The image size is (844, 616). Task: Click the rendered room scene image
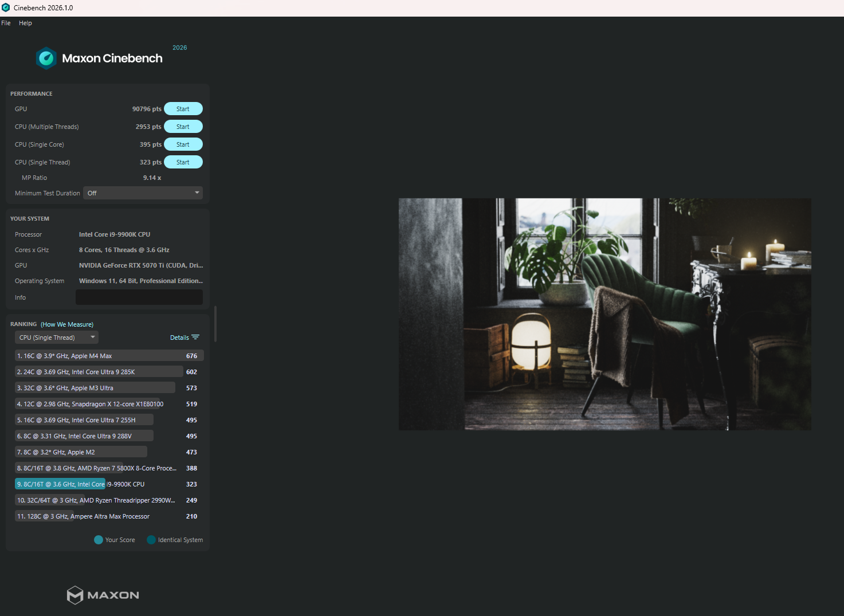coord(605,314)
